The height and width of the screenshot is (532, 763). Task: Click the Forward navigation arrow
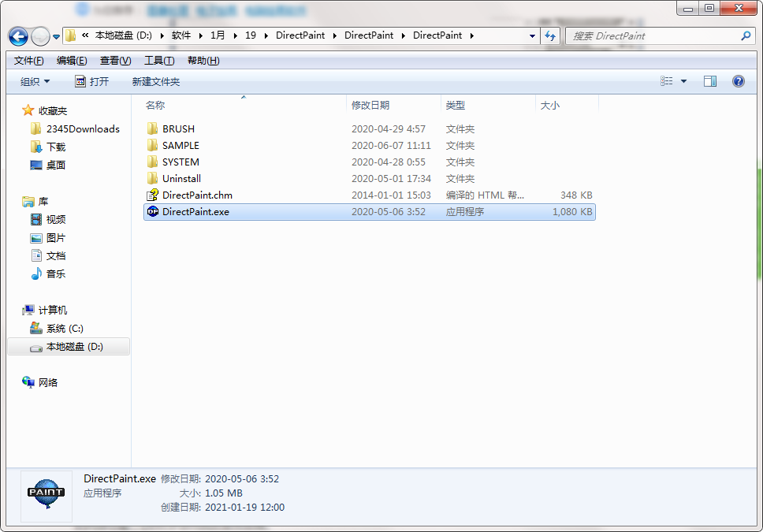pyautogui.click(x=40, y=36)
